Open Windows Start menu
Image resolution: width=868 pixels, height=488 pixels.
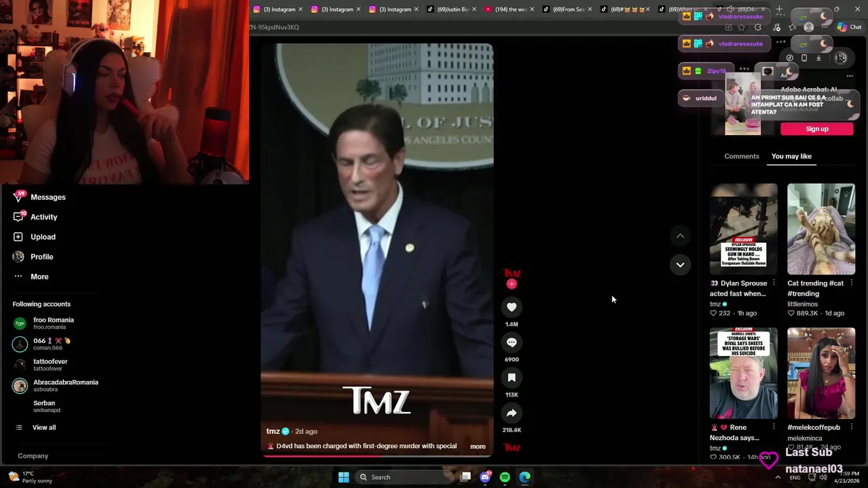point(344,477)
